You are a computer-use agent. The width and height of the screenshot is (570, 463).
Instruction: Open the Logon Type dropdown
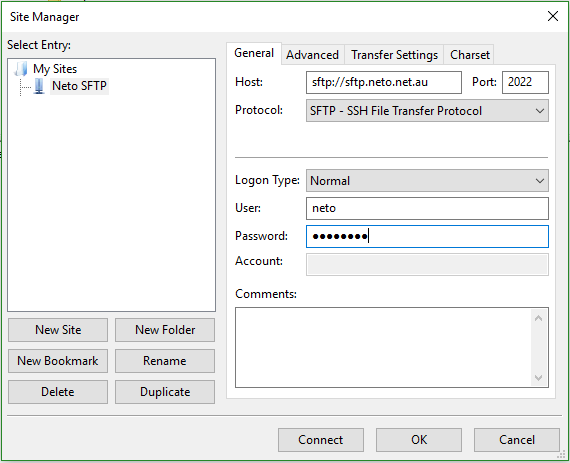pos(427,181)
